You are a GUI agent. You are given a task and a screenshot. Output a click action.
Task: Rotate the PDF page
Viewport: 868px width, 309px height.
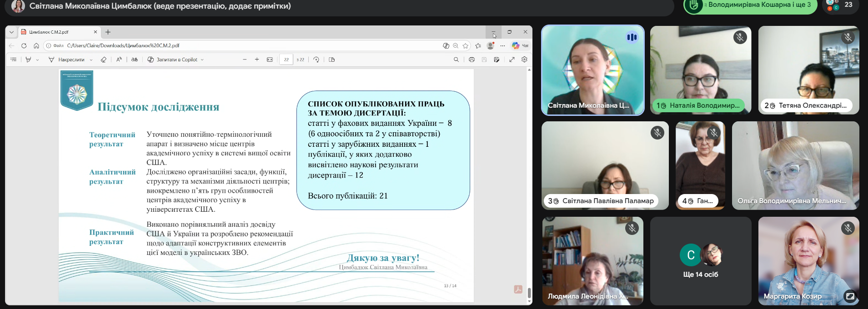tap(316, 60)
